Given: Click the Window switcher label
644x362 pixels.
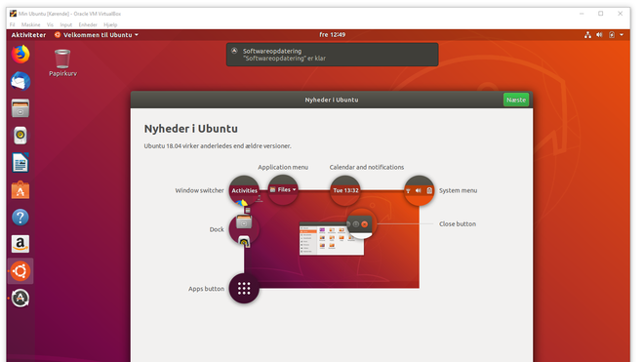Looking at the screenshot, I should pyautogui.click(x=200, y=190).
